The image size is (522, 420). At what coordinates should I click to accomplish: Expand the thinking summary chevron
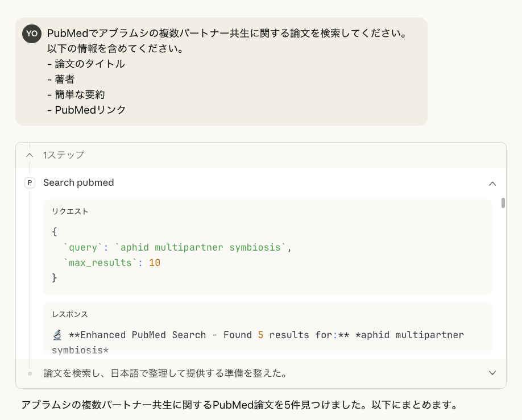coord(492,373)
